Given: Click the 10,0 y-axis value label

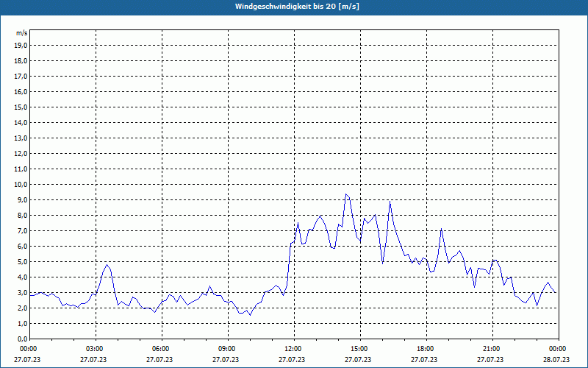Looking at the screenshot, I should tap(21, 184).
